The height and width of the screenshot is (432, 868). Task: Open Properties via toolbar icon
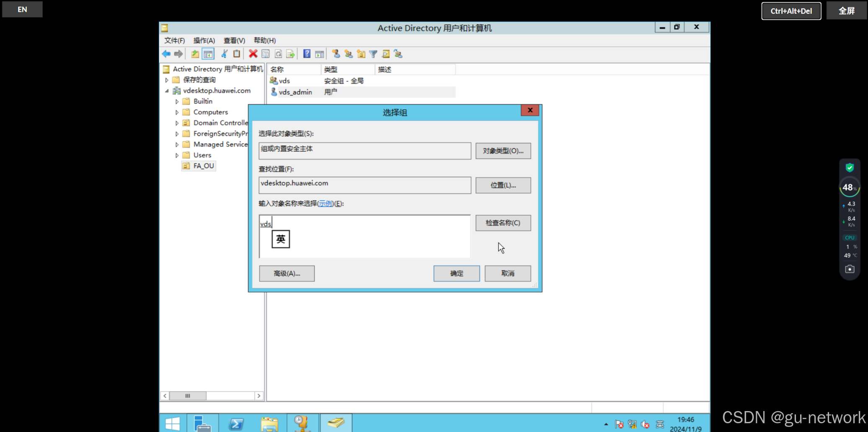click(266, 54)
